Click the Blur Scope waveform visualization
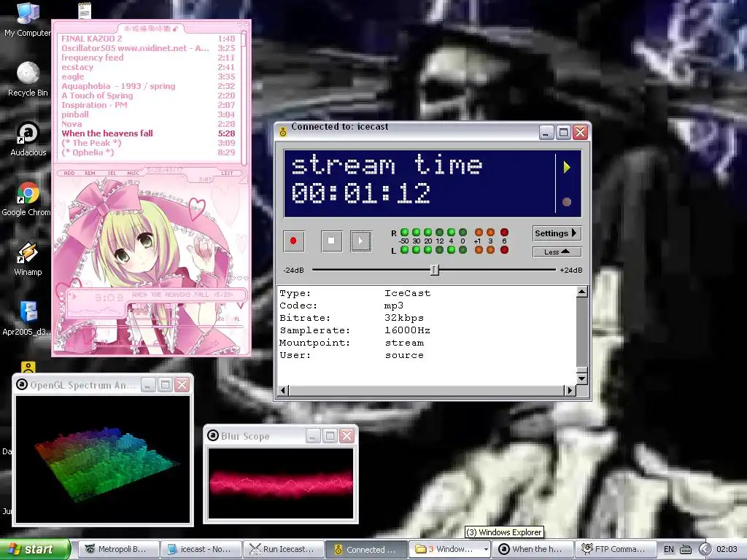This screenshot has height=560, width=747. coord(281,483)
